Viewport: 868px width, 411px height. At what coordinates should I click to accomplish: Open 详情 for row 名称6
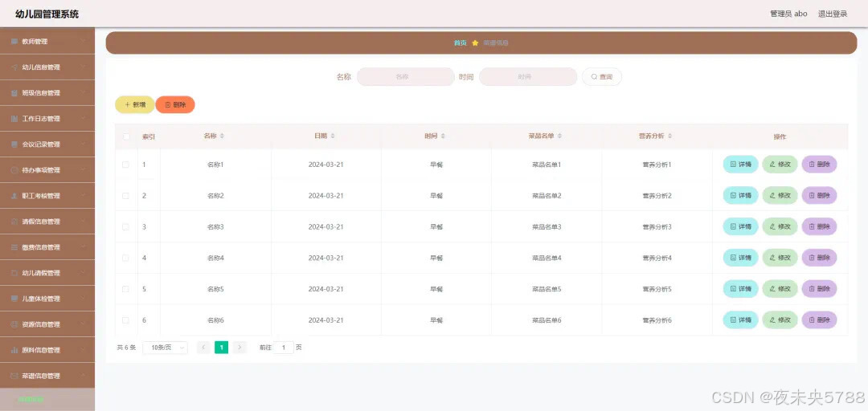tap(741, 319)
